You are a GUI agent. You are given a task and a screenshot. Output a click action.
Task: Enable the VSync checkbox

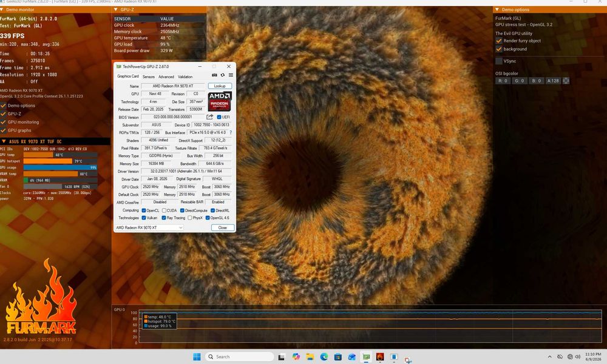(x=498, y=61)
